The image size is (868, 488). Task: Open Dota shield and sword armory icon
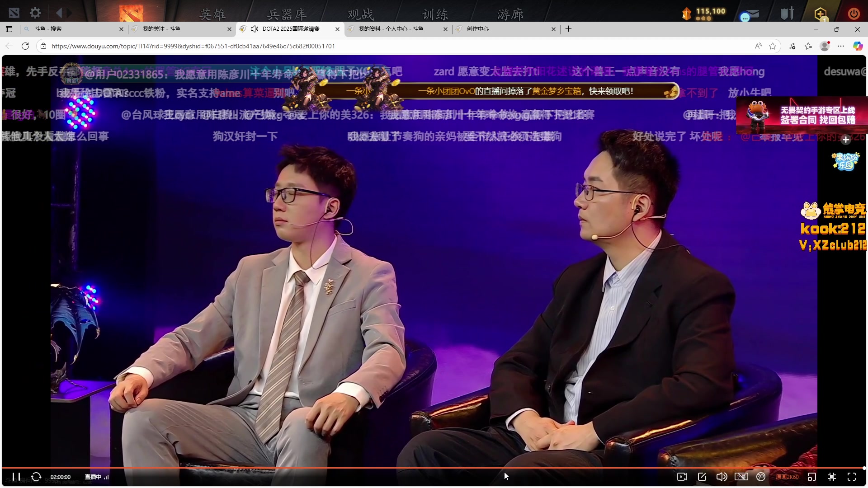(x=787, y=13)
